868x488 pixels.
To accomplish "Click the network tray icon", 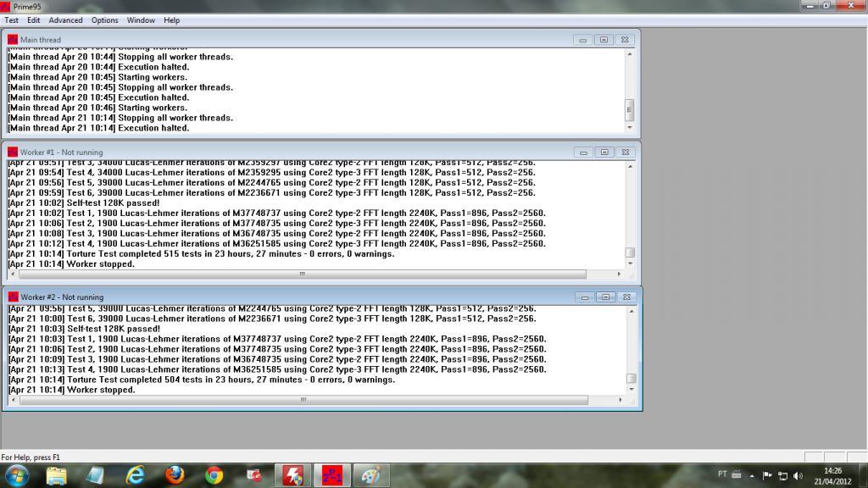I will click(782, 475).
